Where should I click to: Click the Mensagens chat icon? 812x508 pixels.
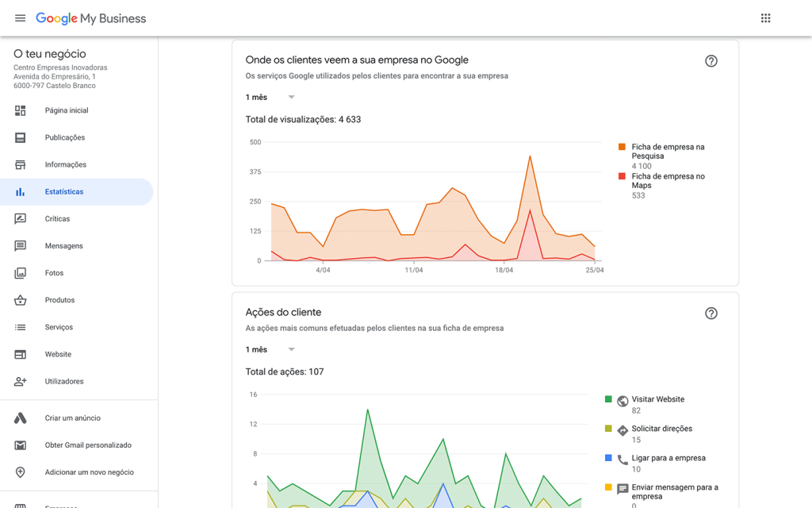pos(20,246)
